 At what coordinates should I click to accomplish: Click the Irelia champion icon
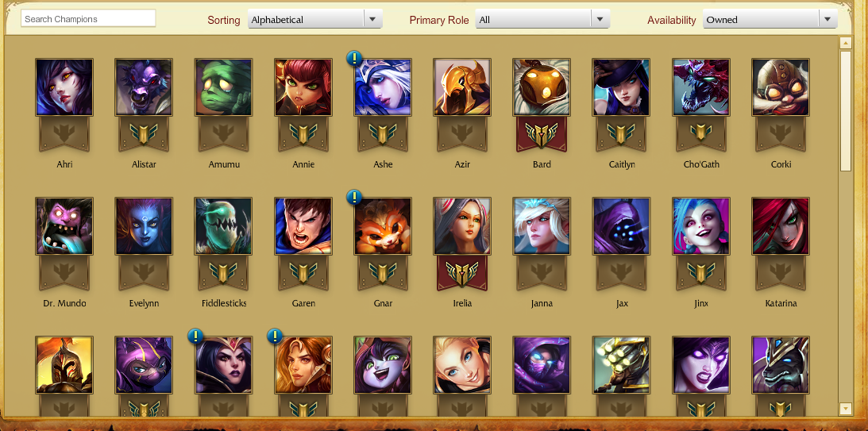pos(462,226)
